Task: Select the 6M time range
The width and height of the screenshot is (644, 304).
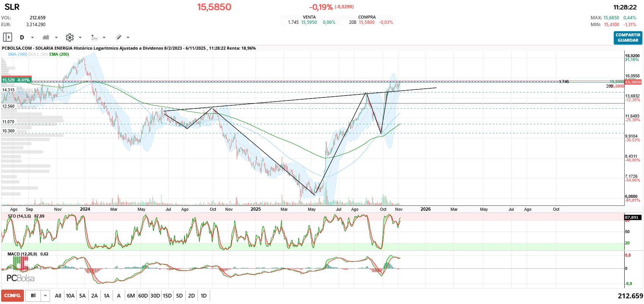Action: (x=131, y=296)
